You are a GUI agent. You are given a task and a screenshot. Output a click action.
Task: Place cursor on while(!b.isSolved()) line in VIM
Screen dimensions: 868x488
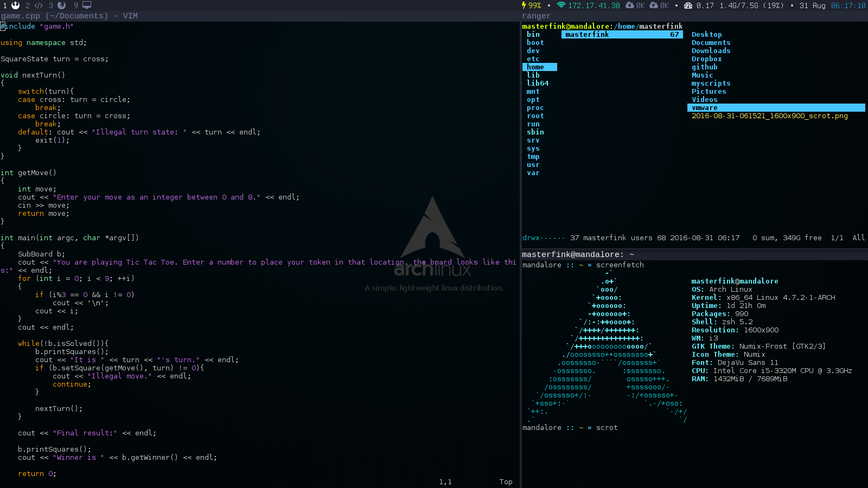63,343
